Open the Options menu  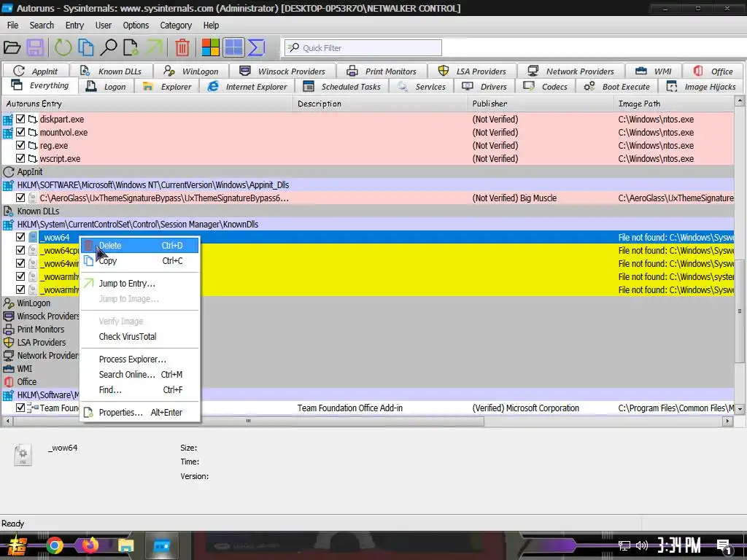click(136, 26)
